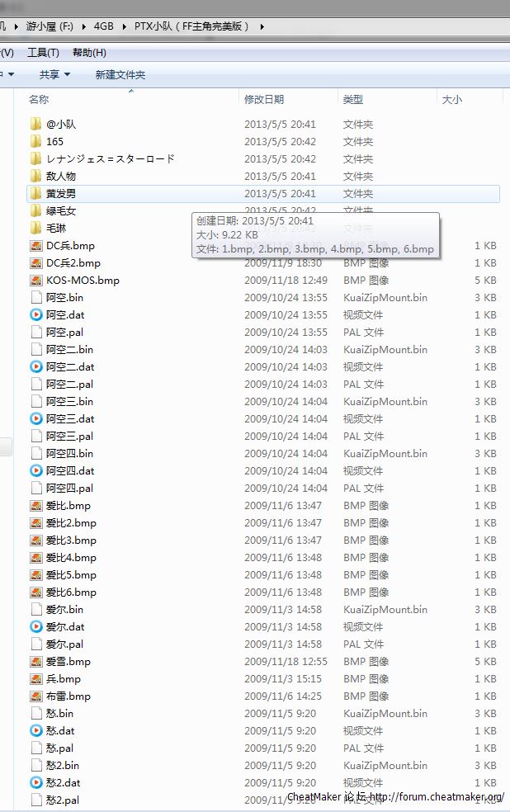
Task: Open the 帮助(H) menu
Action: [x=89, y=53]
